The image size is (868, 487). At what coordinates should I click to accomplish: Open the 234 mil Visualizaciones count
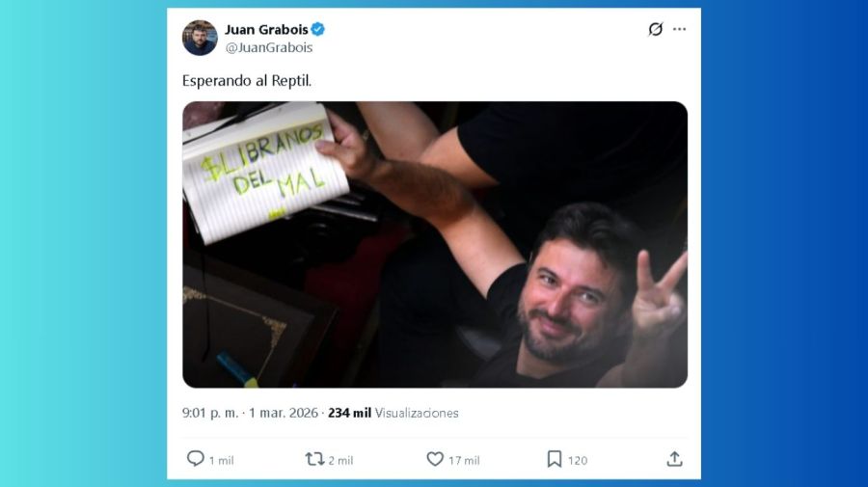[x=393, y=413]
